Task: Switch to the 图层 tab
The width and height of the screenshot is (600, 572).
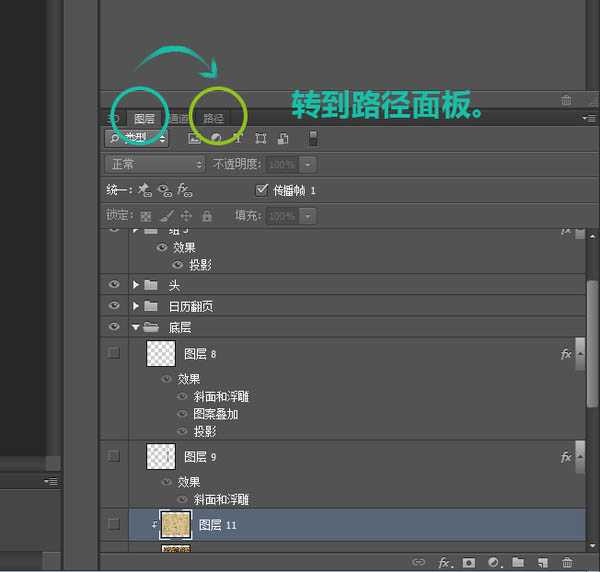Action: coord(144,119)
